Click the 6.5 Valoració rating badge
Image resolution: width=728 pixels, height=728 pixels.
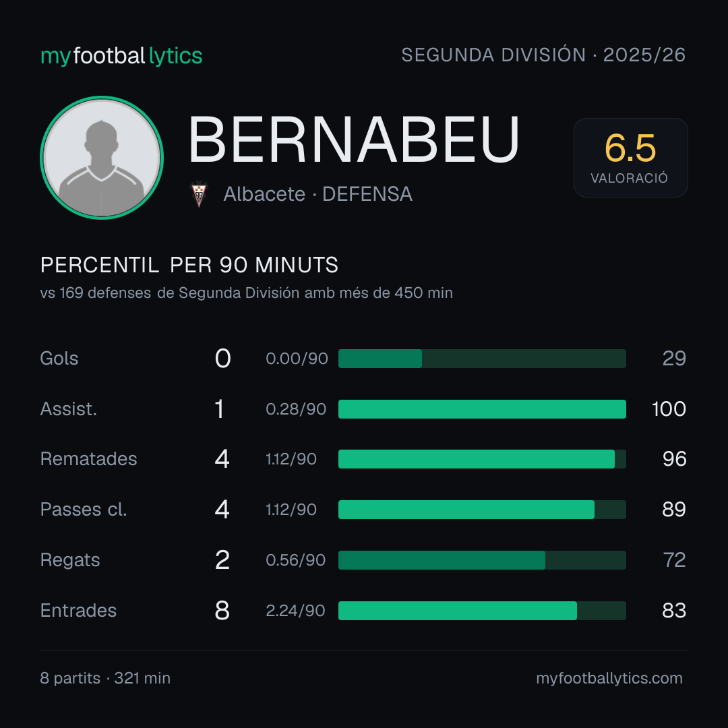[x=630, y=157]
